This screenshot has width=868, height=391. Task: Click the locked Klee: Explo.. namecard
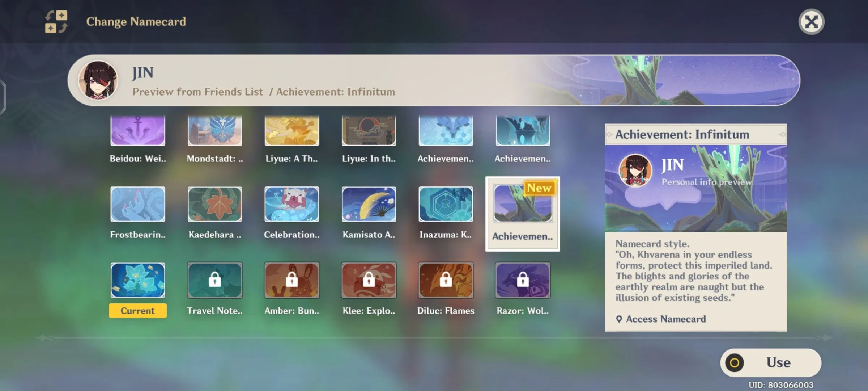pyautogui.click(x=369, y=280)
